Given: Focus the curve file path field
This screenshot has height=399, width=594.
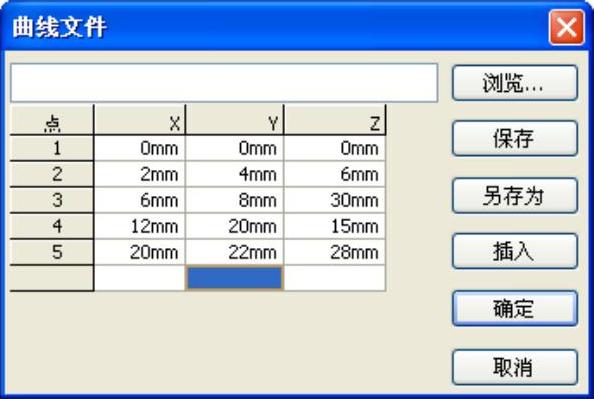Looking at the screenshot, I should [224, 83].
